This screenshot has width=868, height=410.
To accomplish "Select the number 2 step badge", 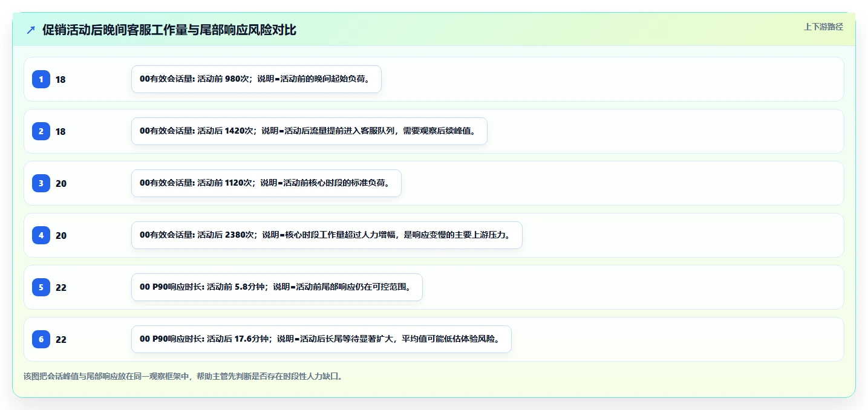I will point(41,131).
